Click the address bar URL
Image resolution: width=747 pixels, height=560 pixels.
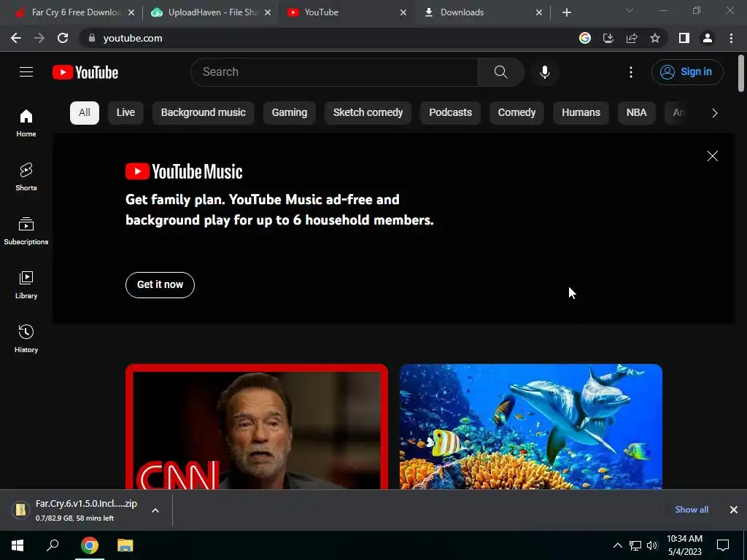click(x=133, y=38)
